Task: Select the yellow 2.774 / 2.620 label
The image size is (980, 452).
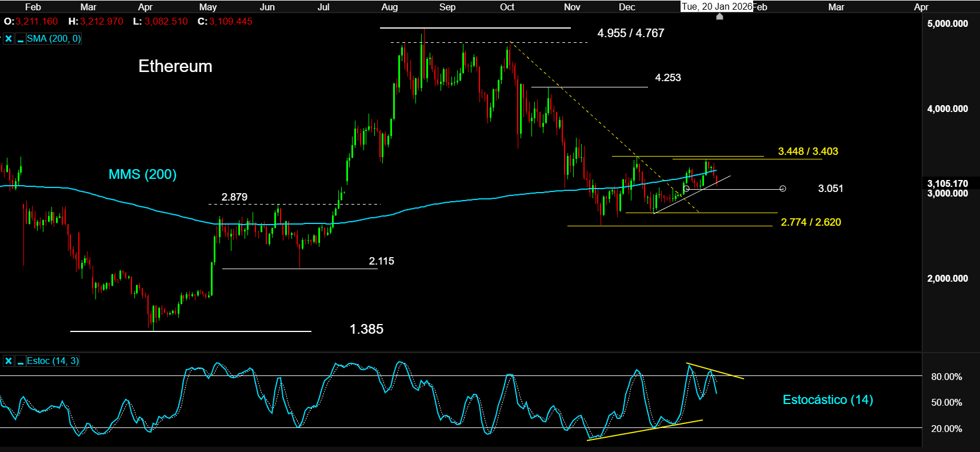Action: [x=810, y=222]
